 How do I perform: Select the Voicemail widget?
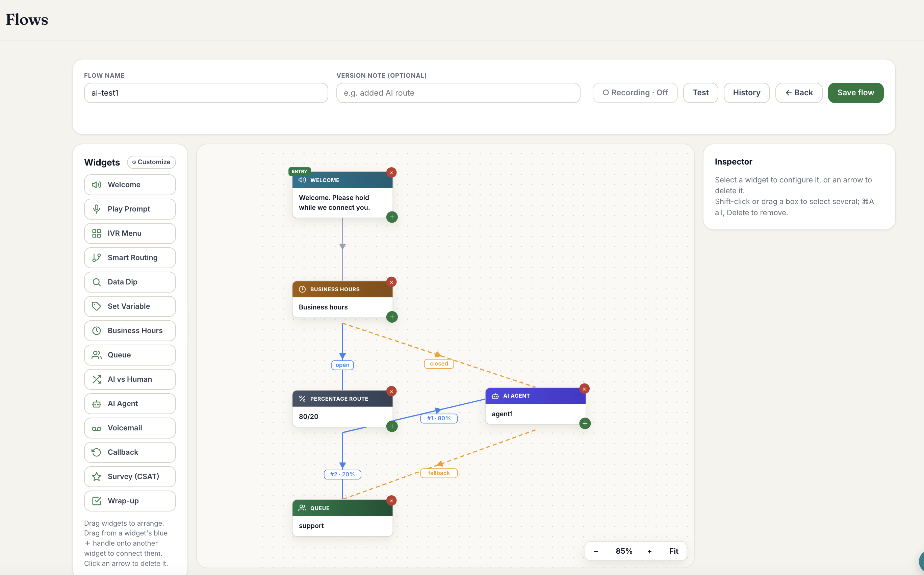point(130,428)
